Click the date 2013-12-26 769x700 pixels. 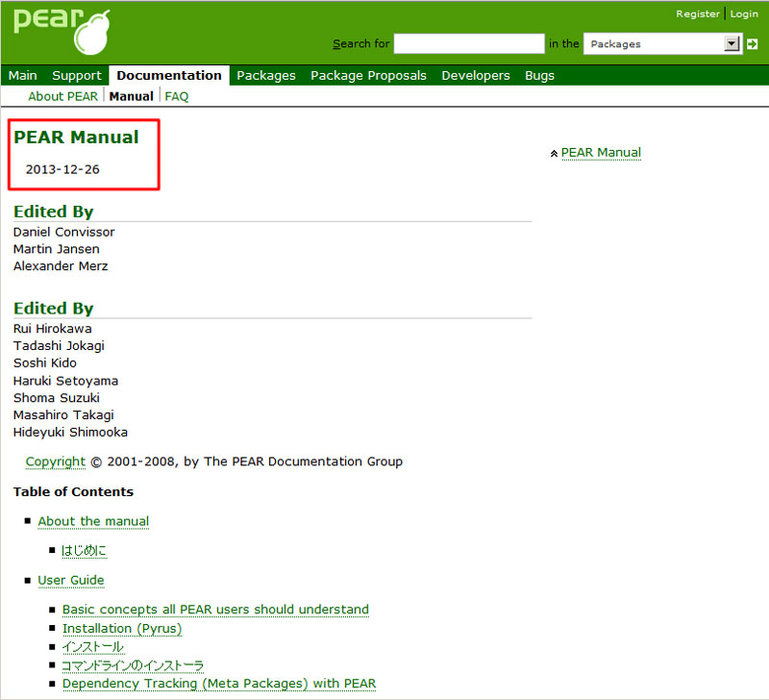point(62,170)
